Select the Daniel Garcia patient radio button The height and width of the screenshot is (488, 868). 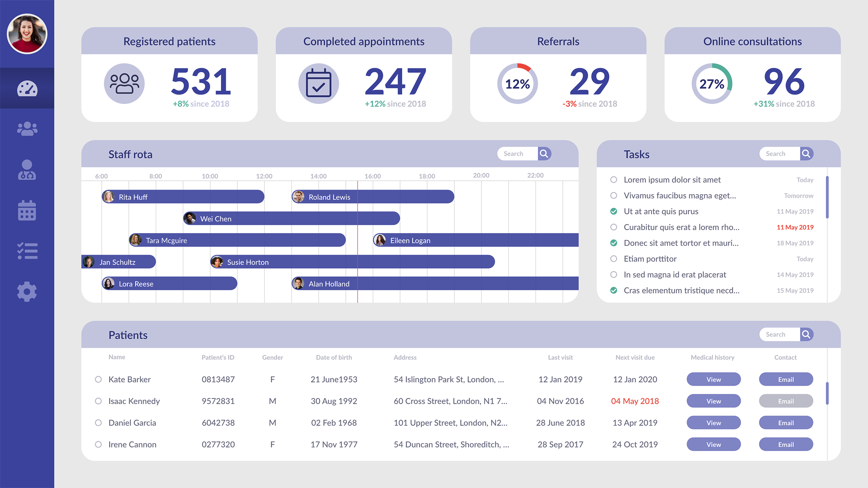(x=98, y=423)
